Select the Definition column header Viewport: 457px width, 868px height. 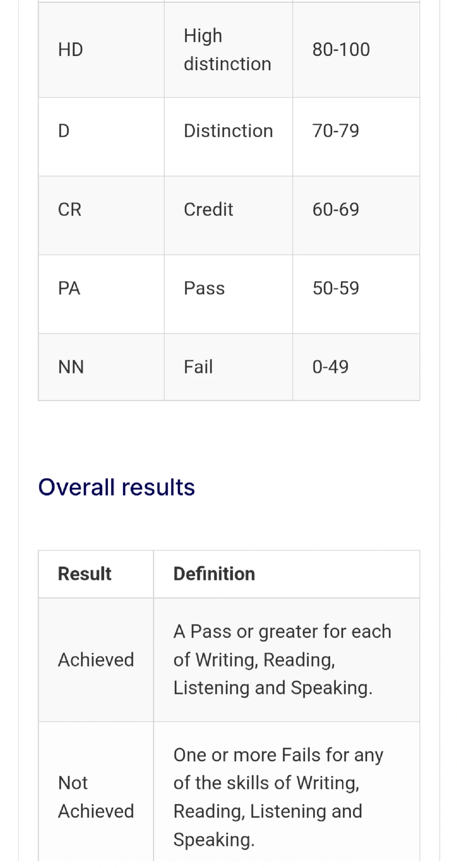287,574
